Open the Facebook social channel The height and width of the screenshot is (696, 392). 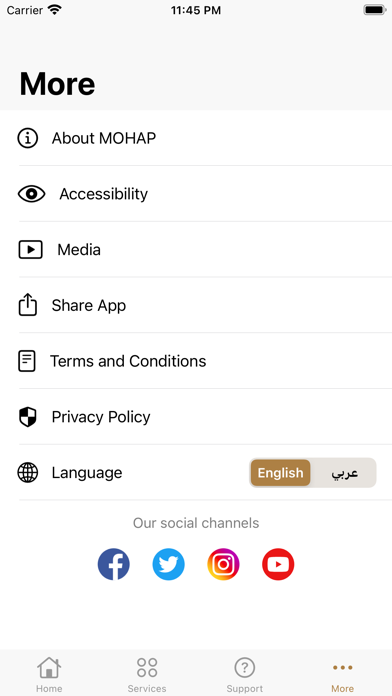click(x=114, y=564)
